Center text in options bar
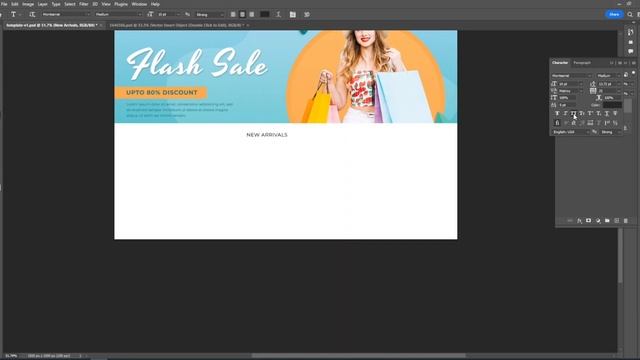This screenshot has width=640, height=360. point(242,14)
